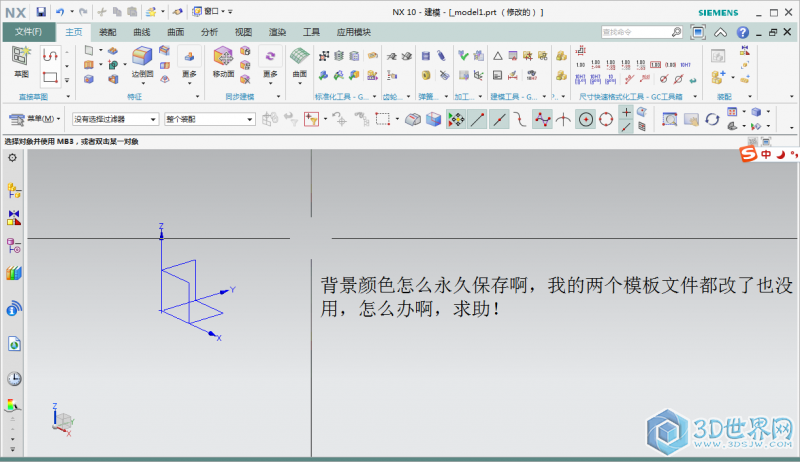Switch to the 分析 ribbon tab

coord(209,32)
